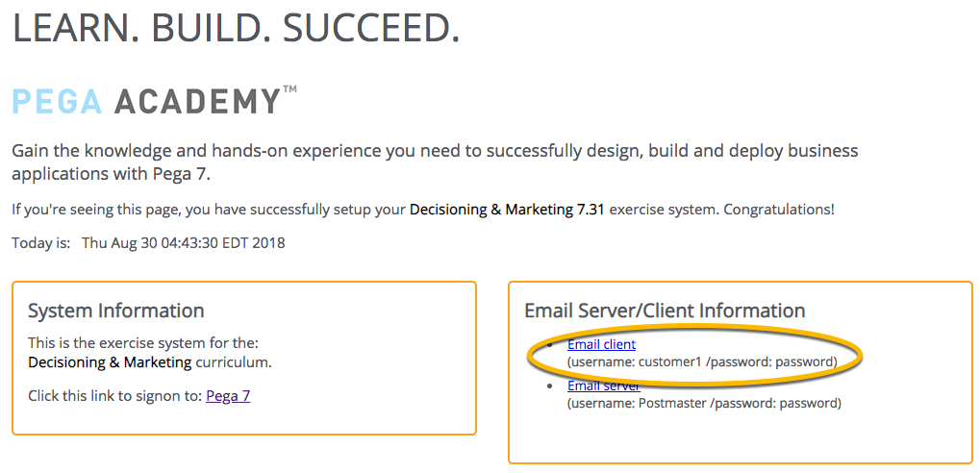Click the bullet before Email client
This screenshot has width=980, height=473.
[x=549, y=345]
